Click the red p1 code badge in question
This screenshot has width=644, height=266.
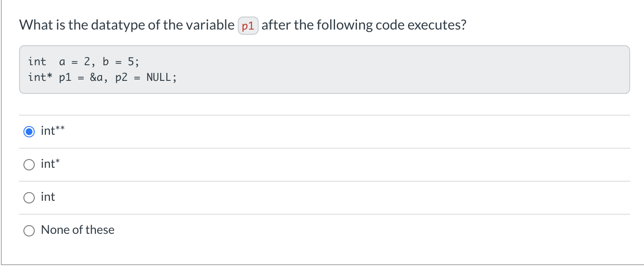pos(248,26)
